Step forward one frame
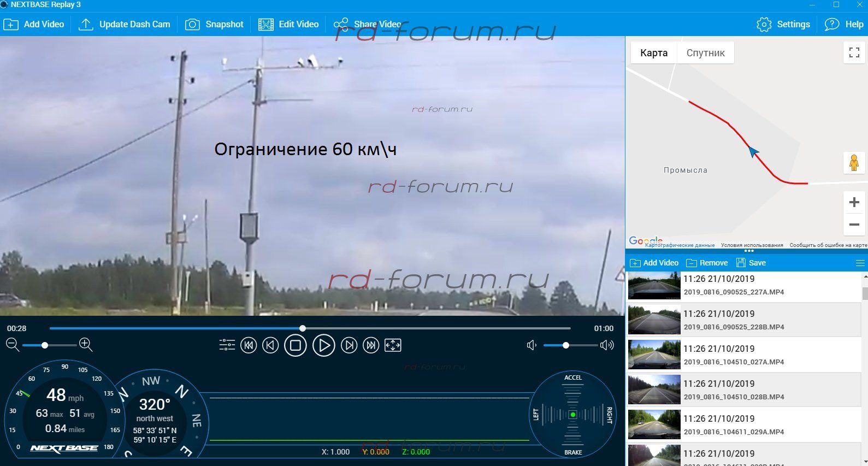The height and width of the screenshot is (466, 868). click(349, 345)
